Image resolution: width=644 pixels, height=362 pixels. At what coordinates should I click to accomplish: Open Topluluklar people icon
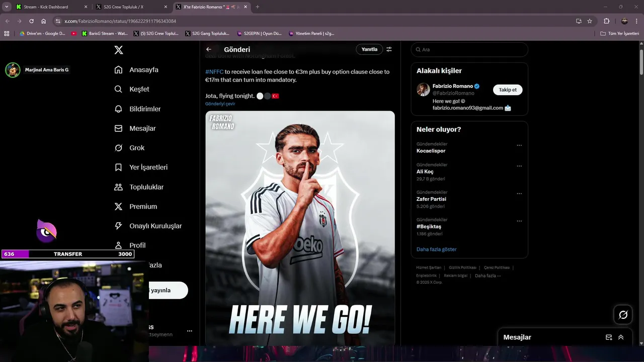[x=118, y=187]
